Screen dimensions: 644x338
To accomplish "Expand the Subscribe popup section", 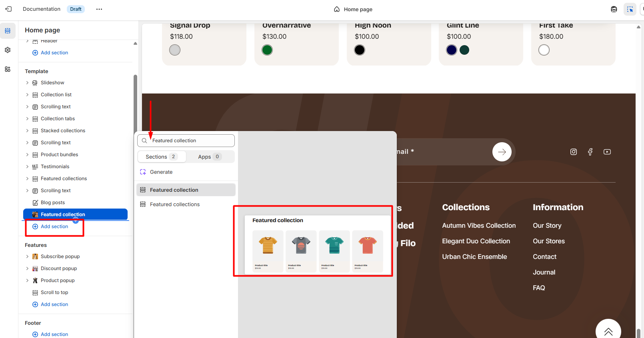I will click(27, 256).
